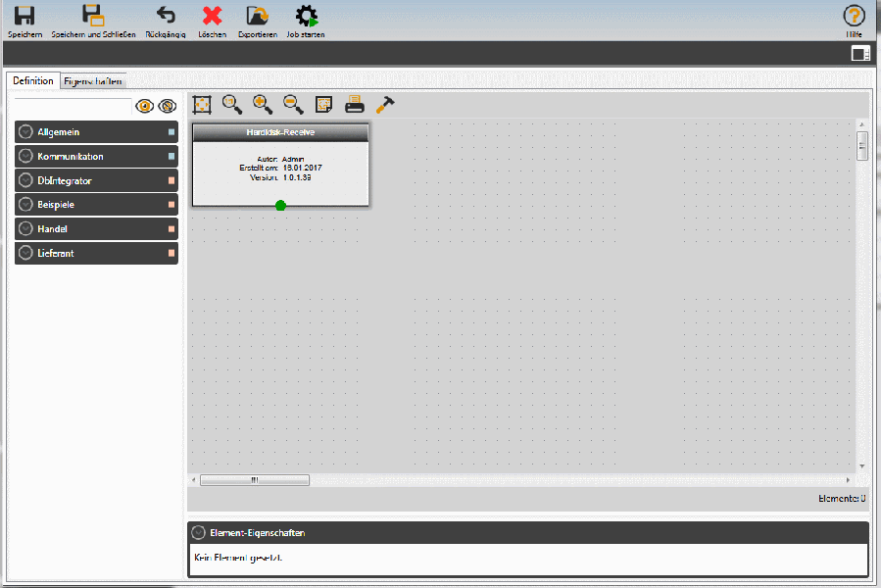This screenshot has width=881, height=588.
Task: Click the overview map icon in the toolbar
Action: click(321, 105)
